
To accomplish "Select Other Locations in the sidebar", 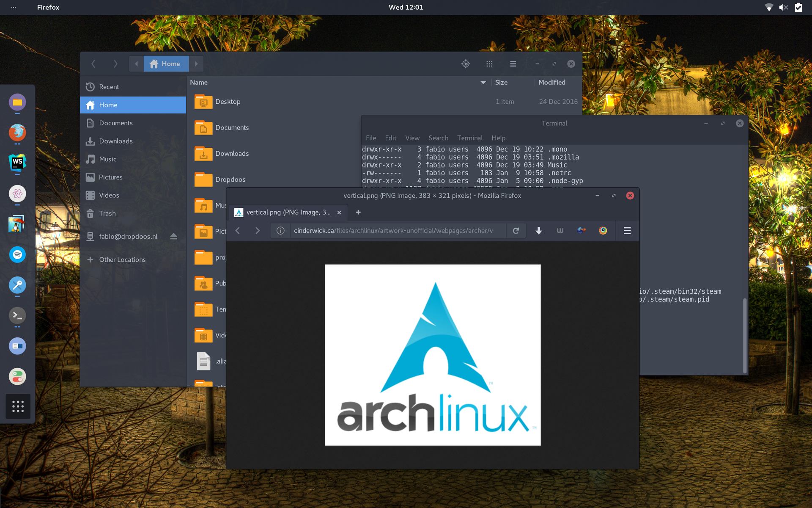I will click(x=122, y=259).
